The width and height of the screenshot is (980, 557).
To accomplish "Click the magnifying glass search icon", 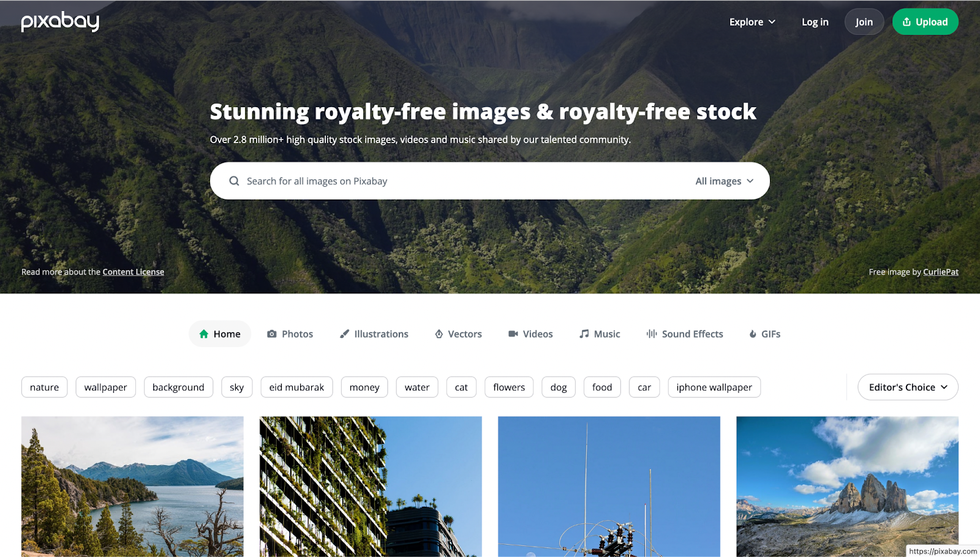I will [234, 181].
